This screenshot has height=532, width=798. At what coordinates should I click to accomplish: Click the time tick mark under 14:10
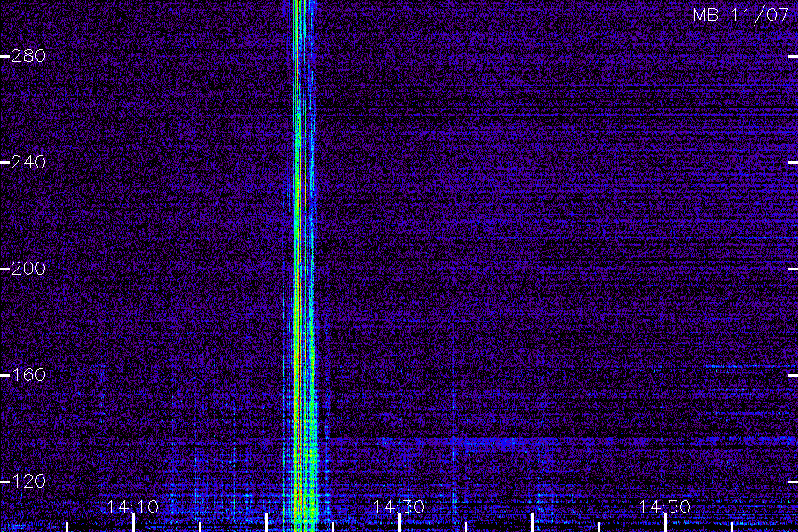pyautogui.click(x=133, y=523)
